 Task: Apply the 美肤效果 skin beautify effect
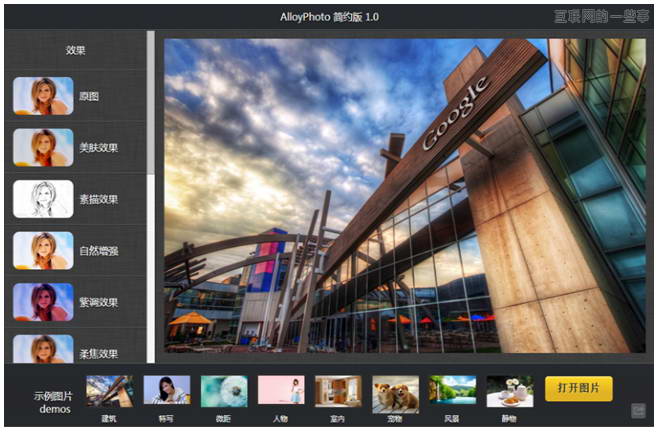43,147
